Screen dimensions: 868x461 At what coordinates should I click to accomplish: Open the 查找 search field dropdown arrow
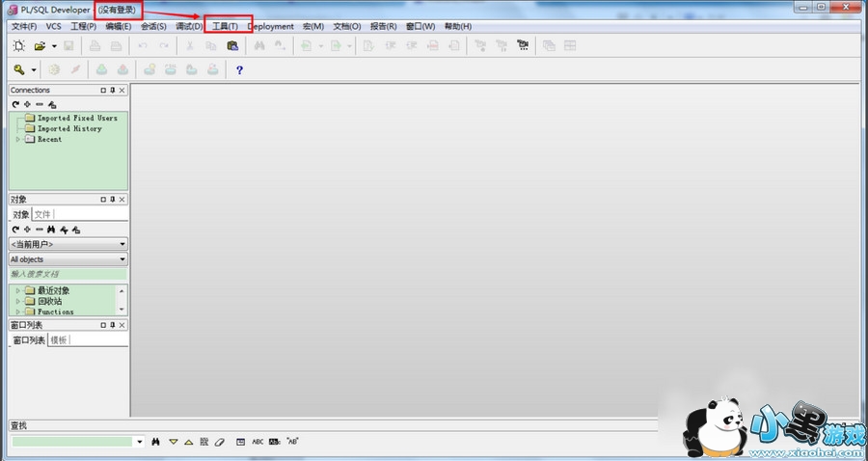tap(140, 442)
